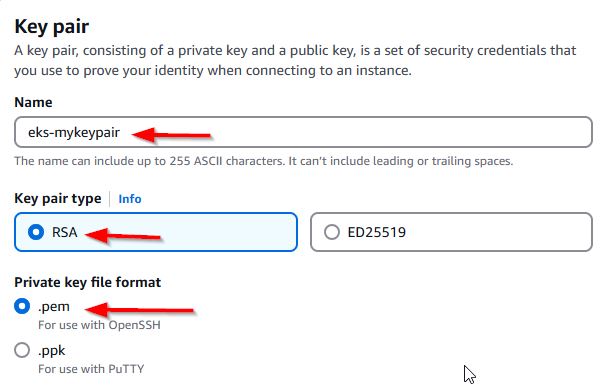Click the .pem format label
The height and width of the screenshot is (391, 605).
[54, 306]
